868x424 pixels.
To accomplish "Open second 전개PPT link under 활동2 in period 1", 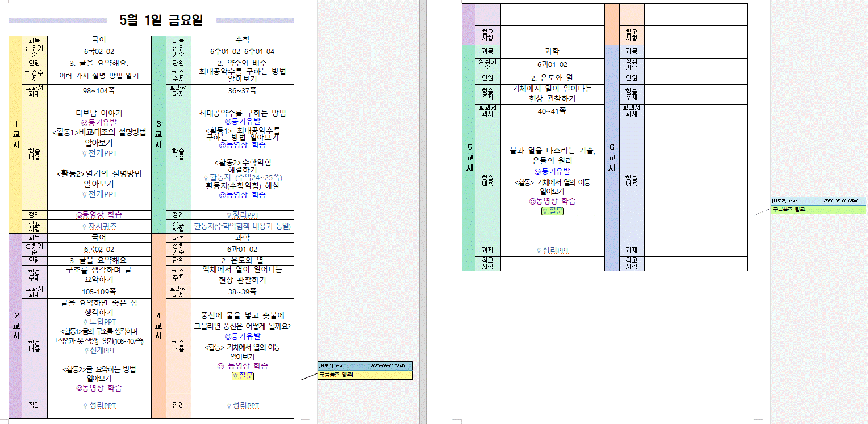I will [99, 194].
